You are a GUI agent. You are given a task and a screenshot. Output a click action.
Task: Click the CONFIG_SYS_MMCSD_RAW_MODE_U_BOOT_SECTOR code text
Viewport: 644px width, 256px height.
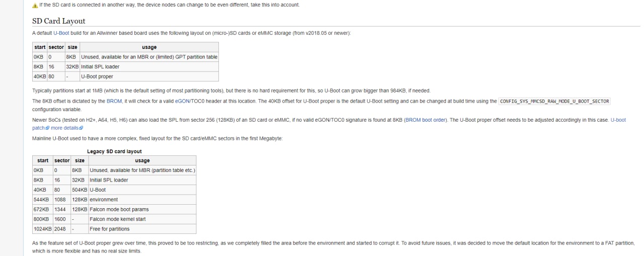554,101
